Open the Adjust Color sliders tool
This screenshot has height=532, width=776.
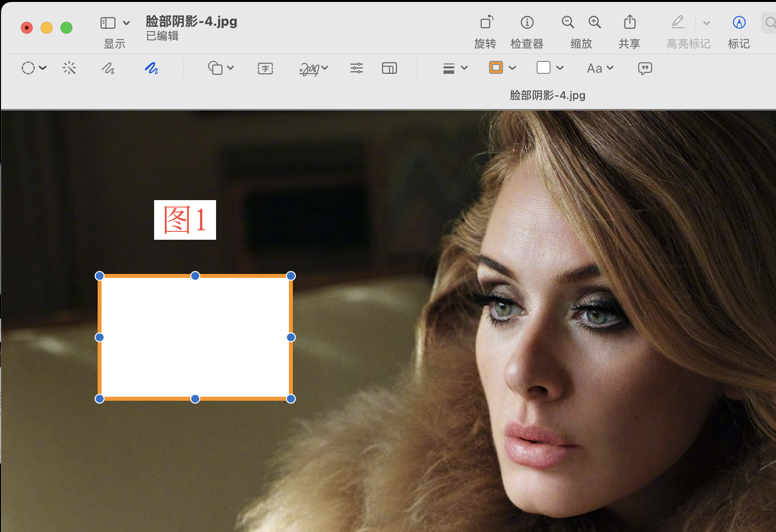(356, 68)
